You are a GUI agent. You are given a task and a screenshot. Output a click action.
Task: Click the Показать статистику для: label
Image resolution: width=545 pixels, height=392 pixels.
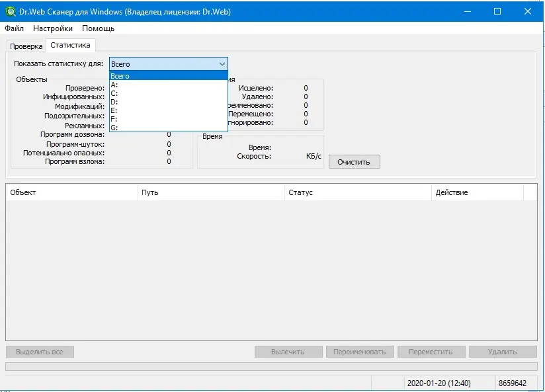tap(58, 63)
